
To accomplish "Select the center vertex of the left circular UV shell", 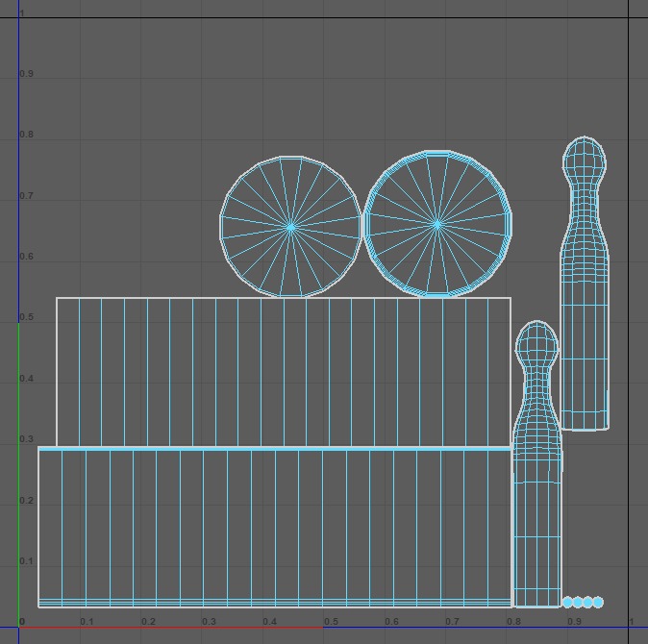I will tap(291, 227).
